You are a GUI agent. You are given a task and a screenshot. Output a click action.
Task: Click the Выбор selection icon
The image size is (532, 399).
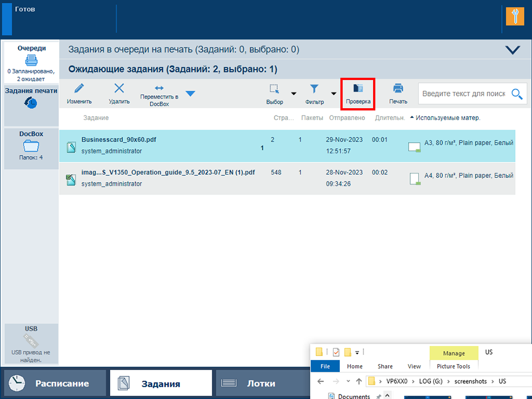tap(274, 89)
